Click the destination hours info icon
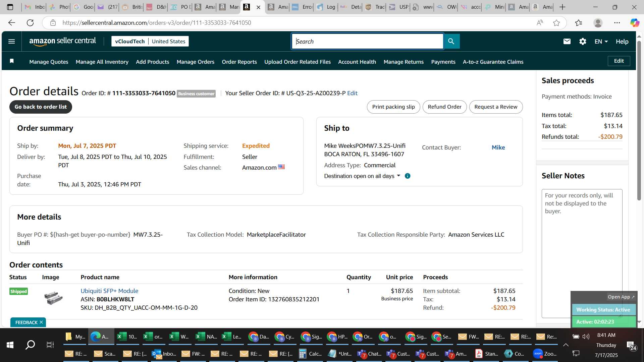The height and width of the screenshot is (362, 644). click(x=408, y=176)
